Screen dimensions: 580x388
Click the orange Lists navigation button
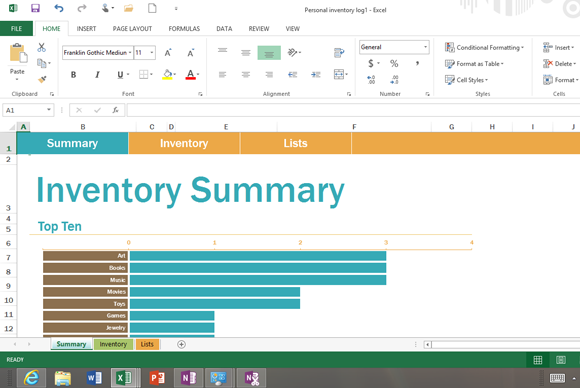coord(296,143)
